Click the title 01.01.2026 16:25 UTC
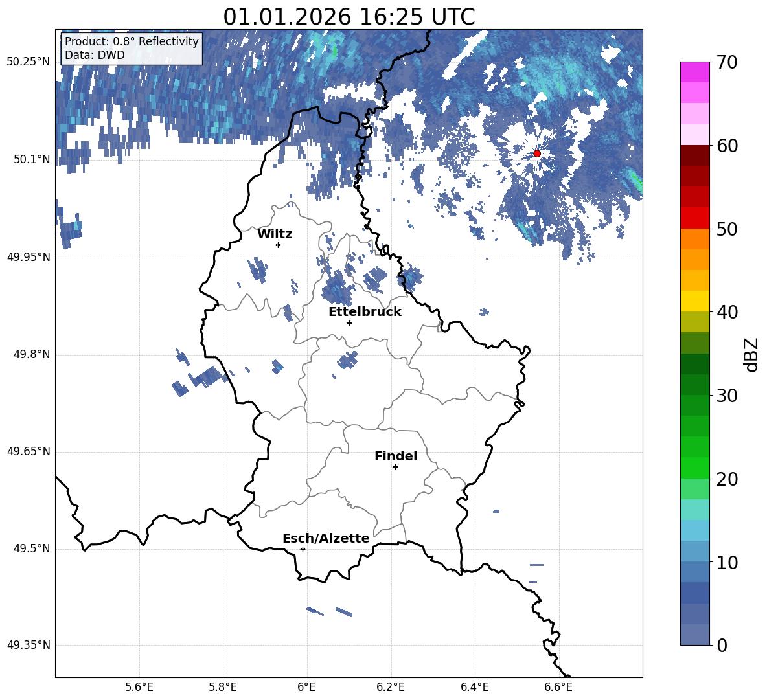This screenshot has height=700, width=767. click(x=349, y=17)
